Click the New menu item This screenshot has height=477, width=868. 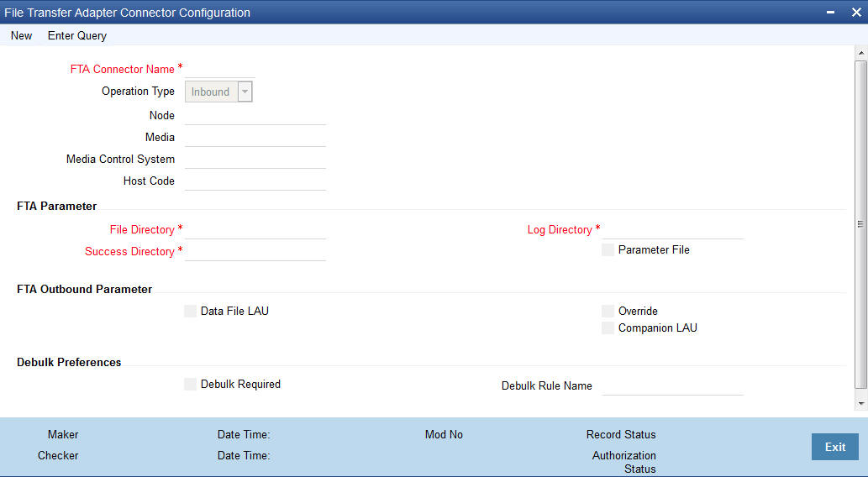click(x=21, y=35)
